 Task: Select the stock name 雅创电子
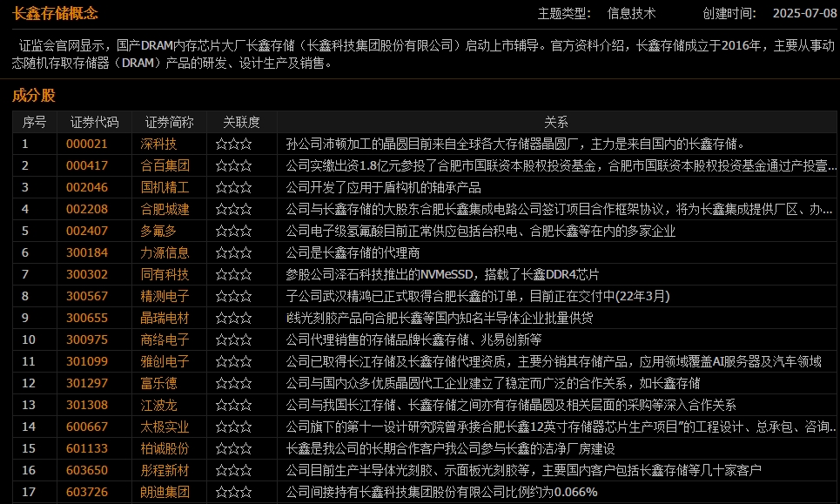[x=165, y=361]
